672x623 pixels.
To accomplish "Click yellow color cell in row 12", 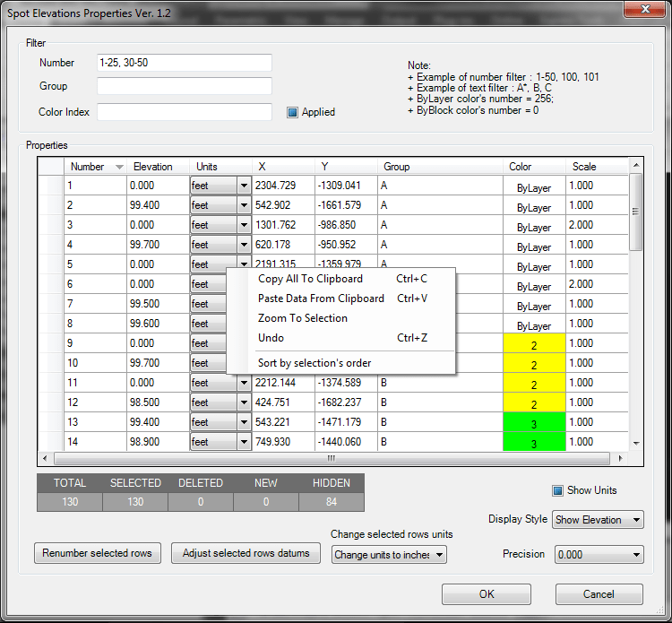I will pos(534,402).
